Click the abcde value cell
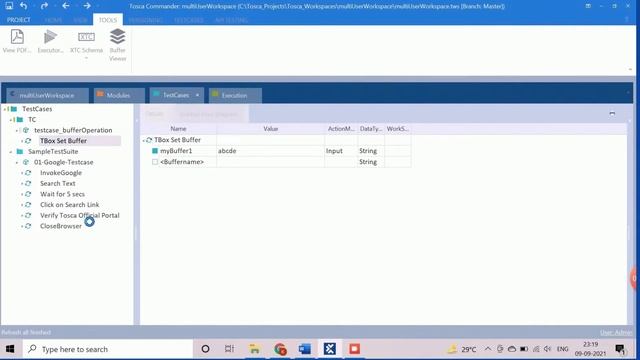Image resolution: width=640 pixels, height=360 pixels. (x=270, y=151)
